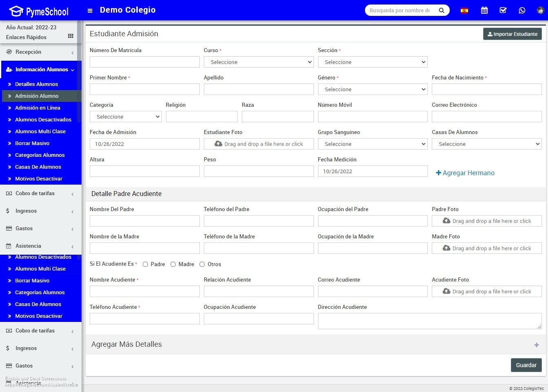Select the Padre radio button
Image resolution: width=548 pixels, height=392 pixels.
pos(146,264)
